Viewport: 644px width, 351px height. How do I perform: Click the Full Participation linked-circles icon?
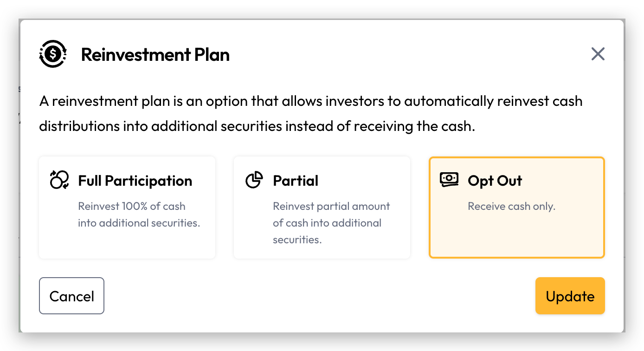(x=59, y=180)
